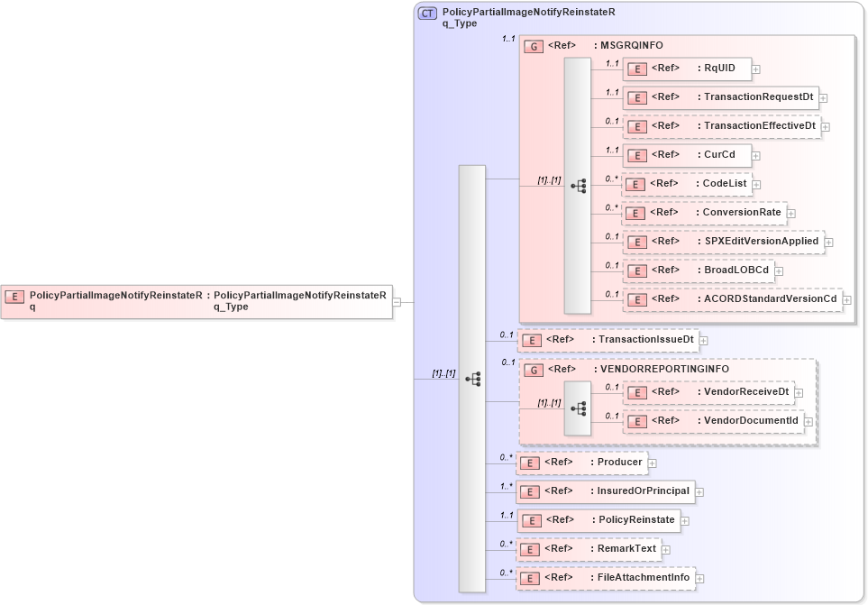Image resolution: width=868 pixels, height=605 pixels.
Task: Click the sequence compositor inside VENDORREPORTINGINFO
Action: (578, 408)
